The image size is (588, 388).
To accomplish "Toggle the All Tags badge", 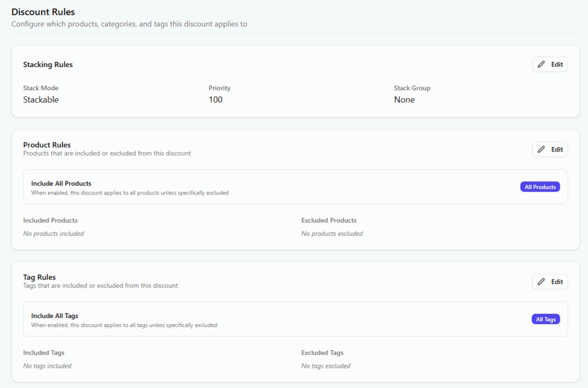I will [x=545, y=319].
